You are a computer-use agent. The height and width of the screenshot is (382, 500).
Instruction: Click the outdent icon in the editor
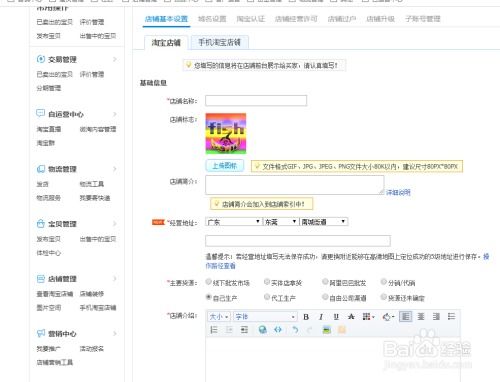click(x=229, y=330)
